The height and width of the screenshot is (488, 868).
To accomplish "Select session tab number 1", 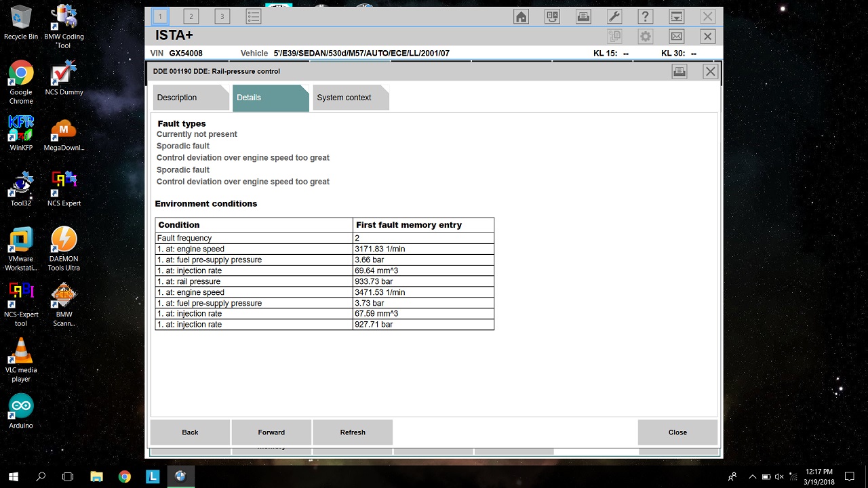I will [x=160, y=16].
